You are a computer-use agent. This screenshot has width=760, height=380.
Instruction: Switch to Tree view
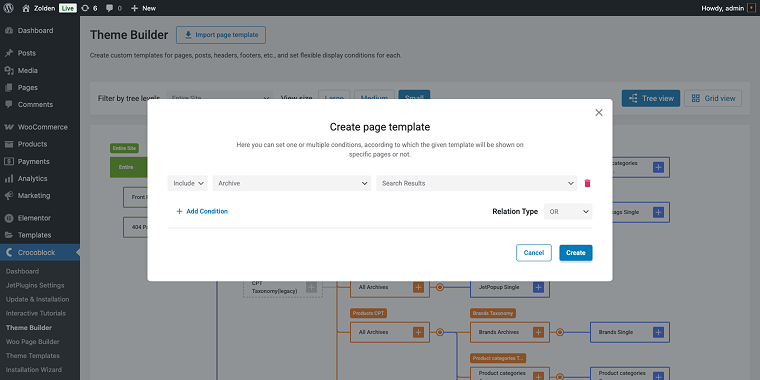[651, 98]
